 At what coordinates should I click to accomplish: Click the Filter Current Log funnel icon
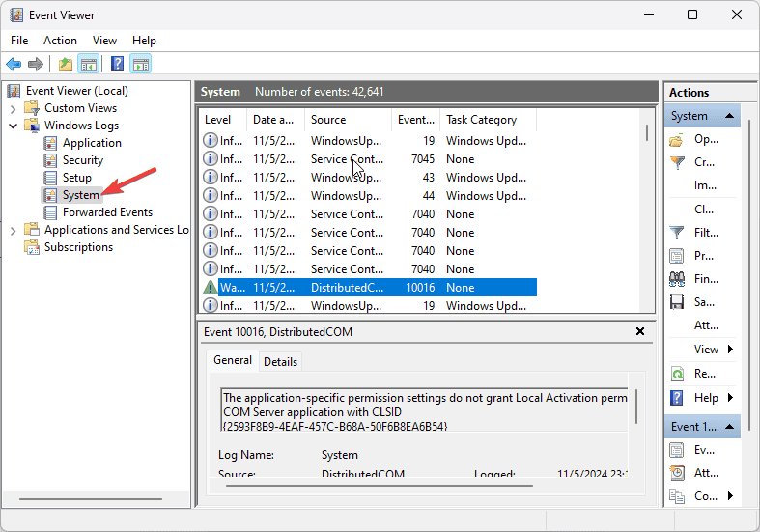677,233
